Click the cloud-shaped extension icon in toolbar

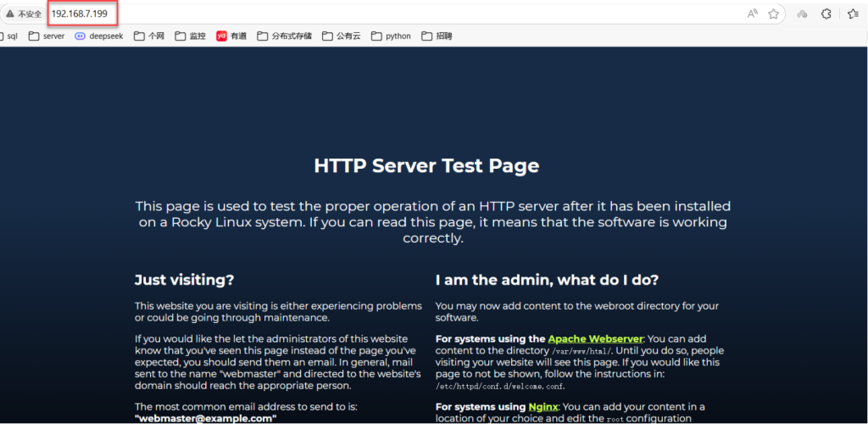pos(802,14)
